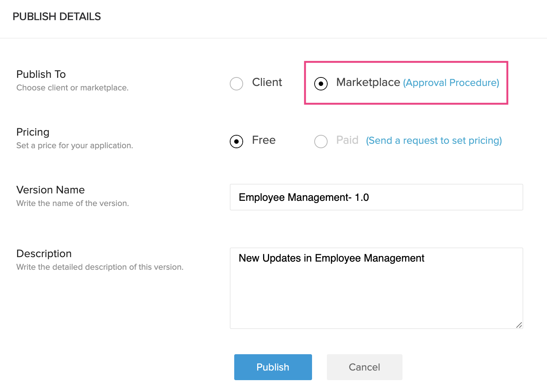Click the "Version Name" field label
The width and height of the screenshot is (547, 392).
click(x=51, y=190)
